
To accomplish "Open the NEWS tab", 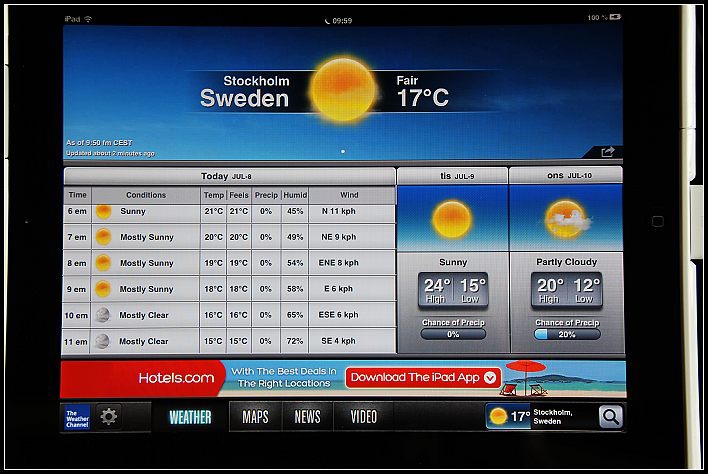I will [307, 417].
